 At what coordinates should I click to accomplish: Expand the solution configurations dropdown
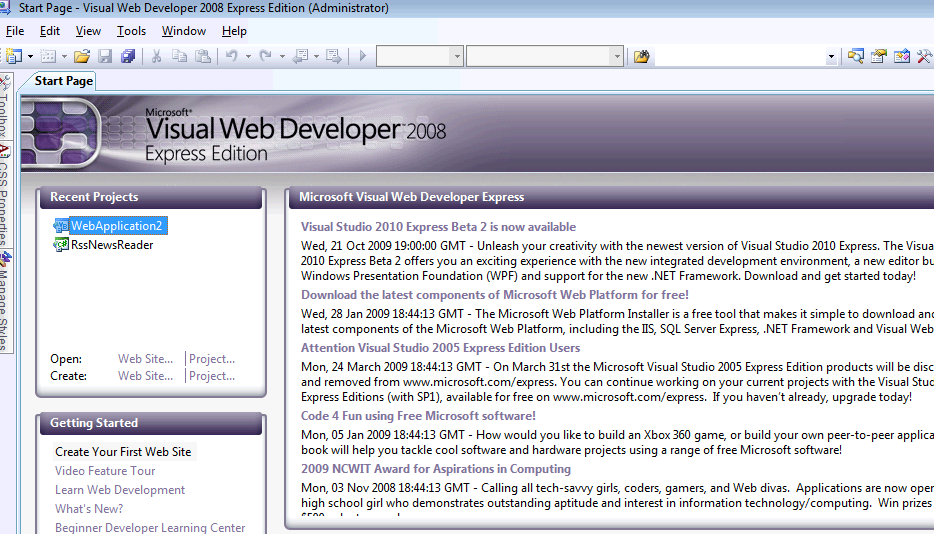point(456,57)
